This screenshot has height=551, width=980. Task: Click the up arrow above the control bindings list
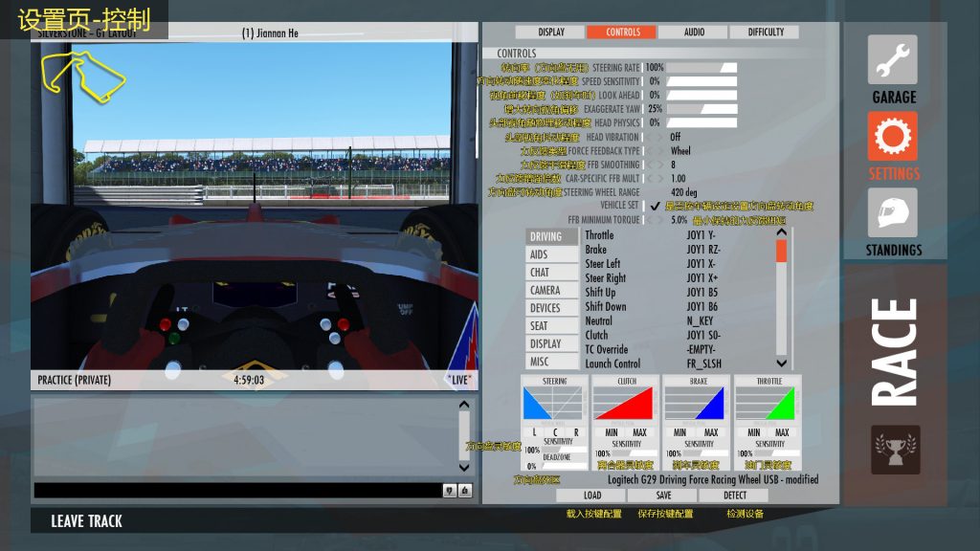[781, 232]
